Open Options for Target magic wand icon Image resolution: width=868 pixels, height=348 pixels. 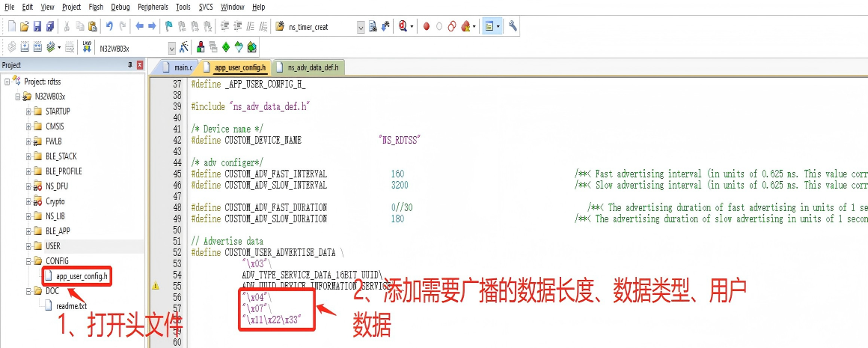183,47
